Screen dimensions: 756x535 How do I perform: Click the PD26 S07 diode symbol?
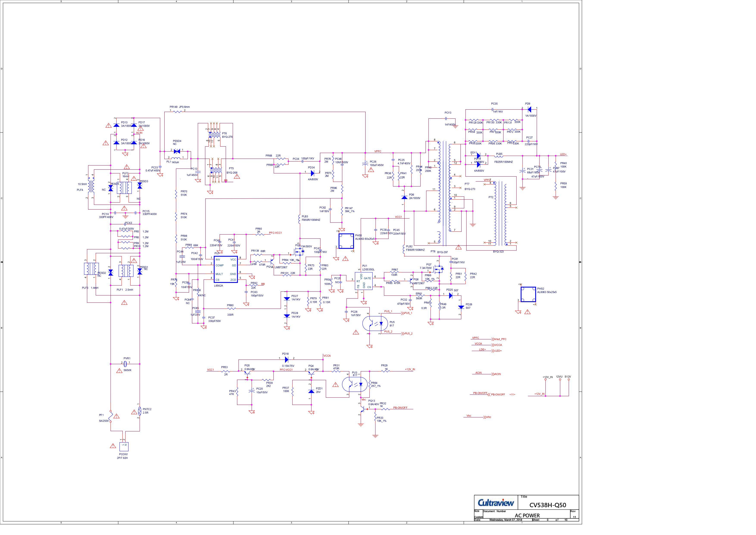tap(461, 307)
